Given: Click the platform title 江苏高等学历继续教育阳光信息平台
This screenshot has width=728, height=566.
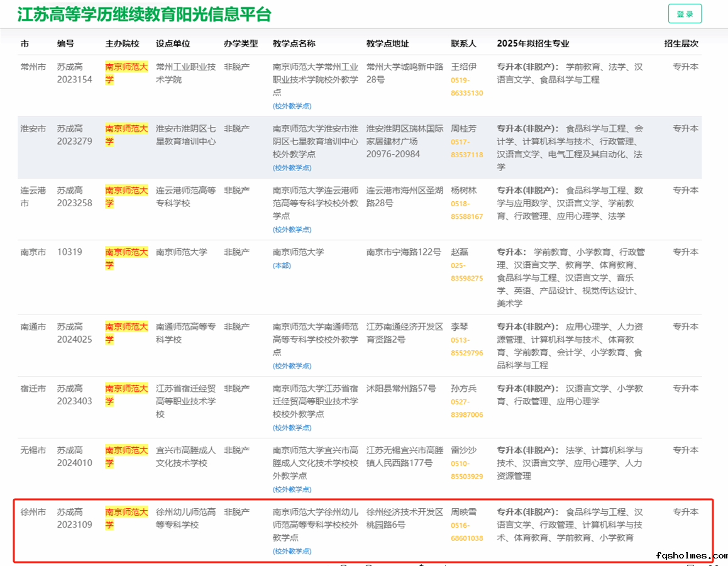Looking at the screenshot, I should pyautogui.click(x=145, y=14).
